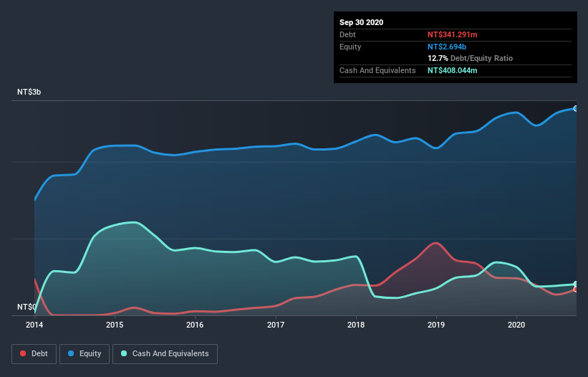Click the Debt row label in tooltip

point(347,34)
